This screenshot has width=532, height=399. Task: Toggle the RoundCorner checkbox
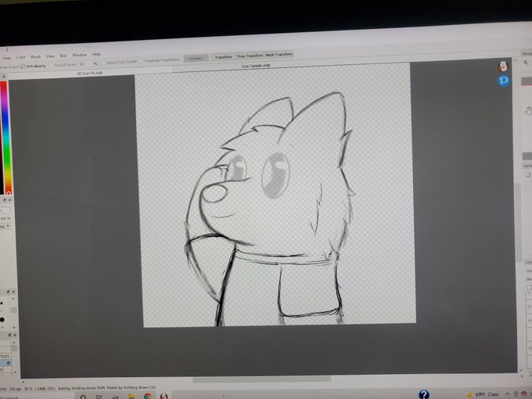pyautogui.click(x=52, y=65)
